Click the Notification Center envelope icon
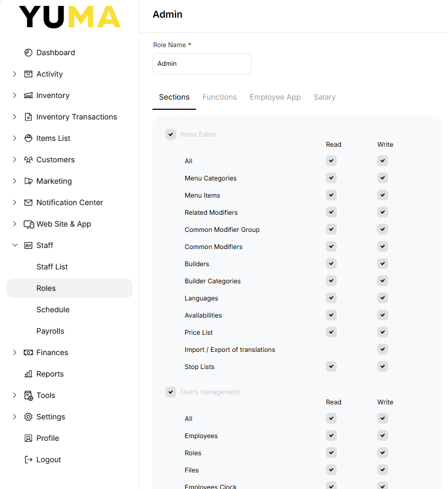448x489 pixels. pyautogui.click(x=28, y=202)
